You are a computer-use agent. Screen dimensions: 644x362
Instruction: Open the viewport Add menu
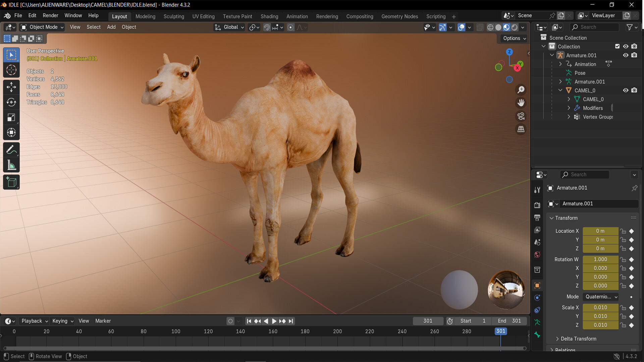pyautogui.click(x=111, y=27)
